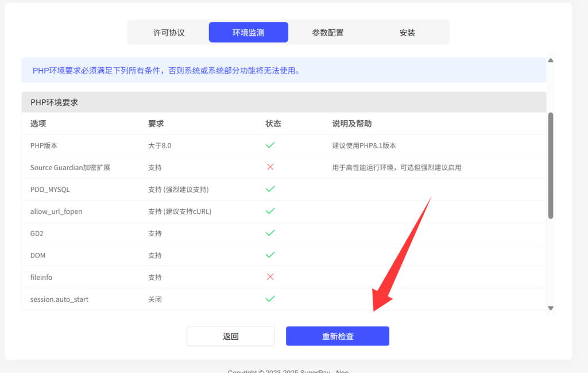Click the scrollbar up arrow
This screenshot has height=373, width=588.
[551, 60]
